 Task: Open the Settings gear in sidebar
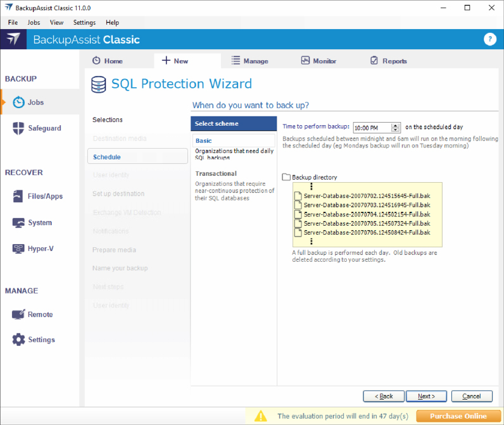(41, 340)
